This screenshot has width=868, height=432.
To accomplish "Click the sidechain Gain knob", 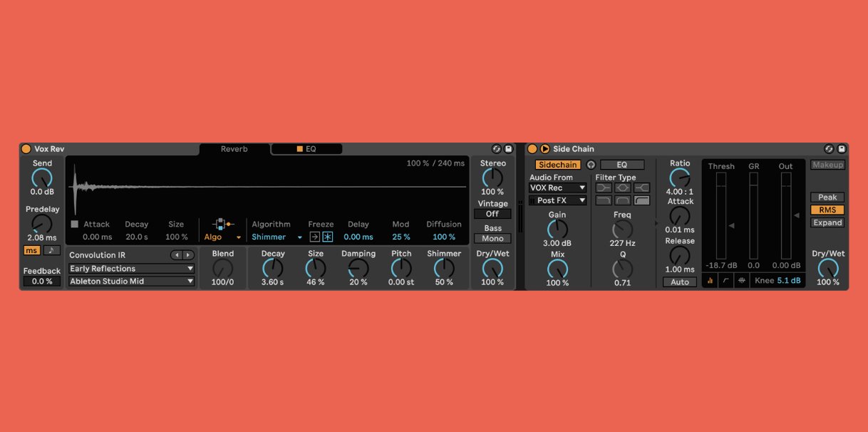I will 557,229.
